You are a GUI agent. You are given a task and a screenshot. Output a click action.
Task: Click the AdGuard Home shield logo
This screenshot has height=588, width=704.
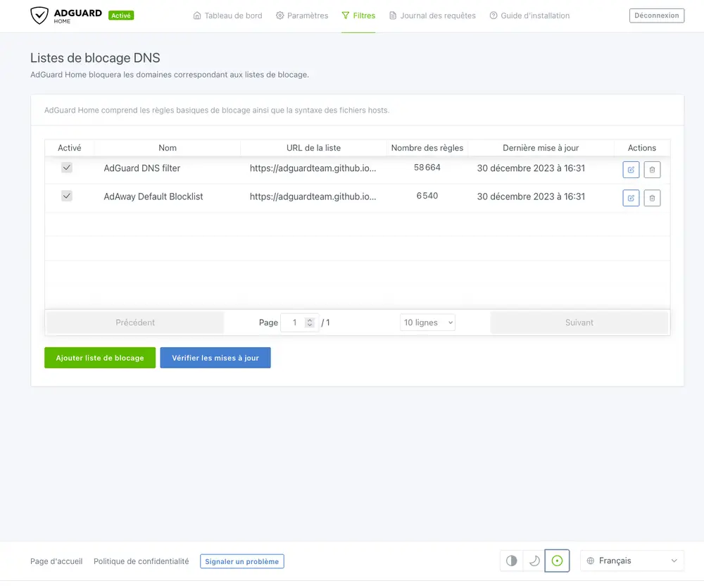coord(39,15)
